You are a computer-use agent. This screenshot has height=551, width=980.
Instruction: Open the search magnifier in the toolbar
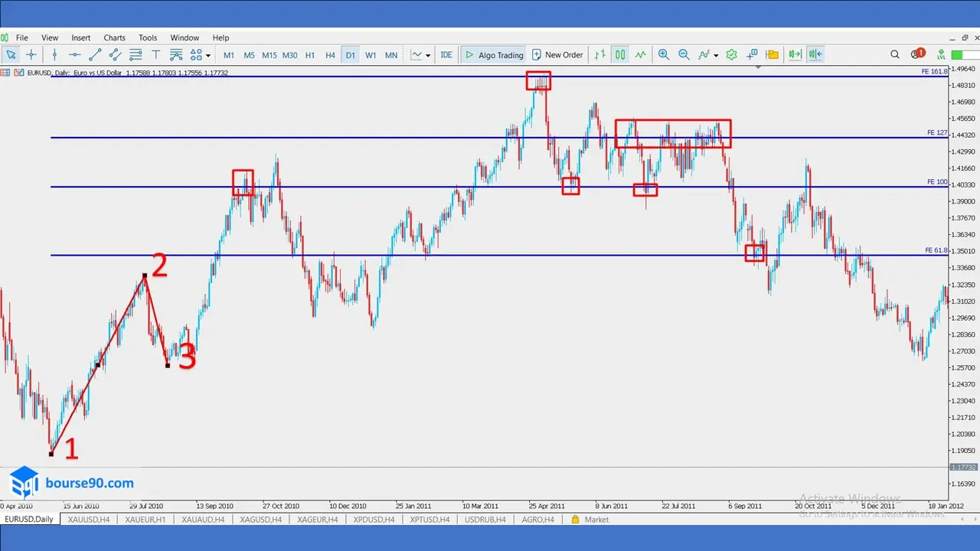tap(894, 55)
